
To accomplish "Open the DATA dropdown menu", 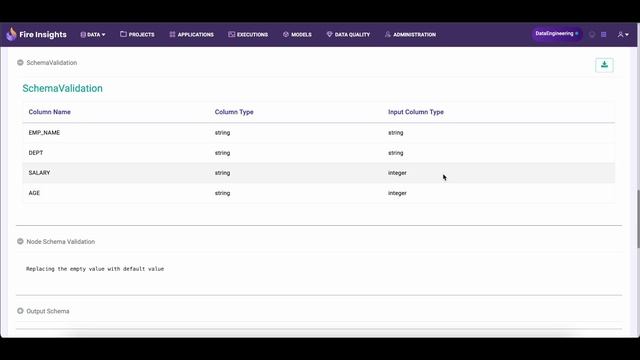I will 93,35.
